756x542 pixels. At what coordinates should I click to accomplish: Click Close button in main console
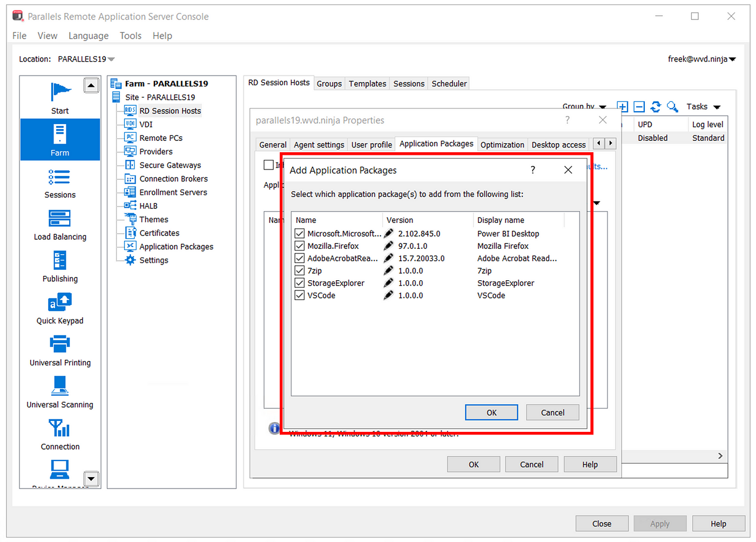tap(602, 524)
